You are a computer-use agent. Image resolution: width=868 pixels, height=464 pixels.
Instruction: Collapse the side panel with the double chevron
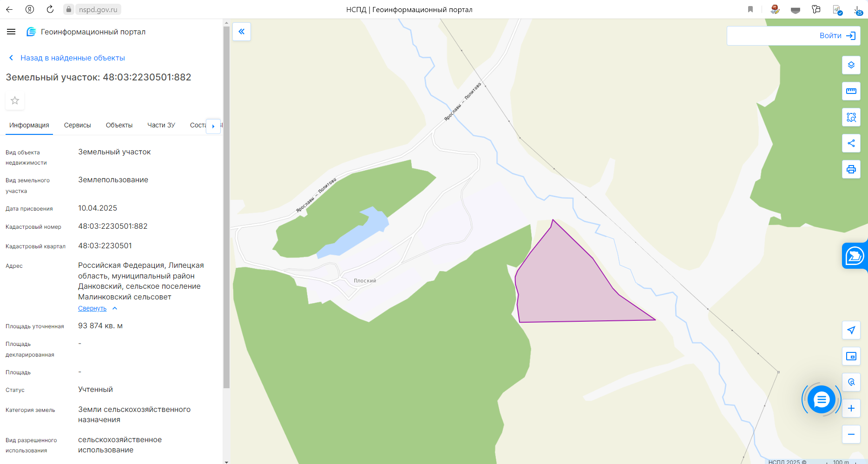point(242,32)
